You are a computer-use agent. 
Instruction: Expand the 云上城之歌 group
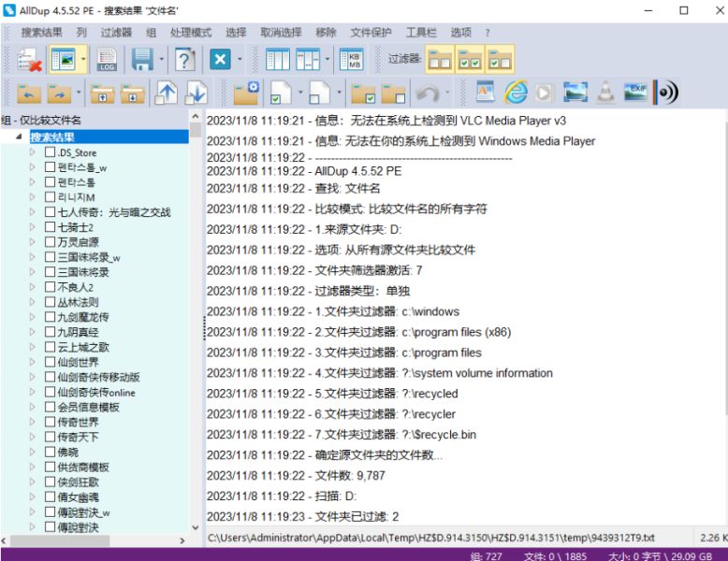32,347
